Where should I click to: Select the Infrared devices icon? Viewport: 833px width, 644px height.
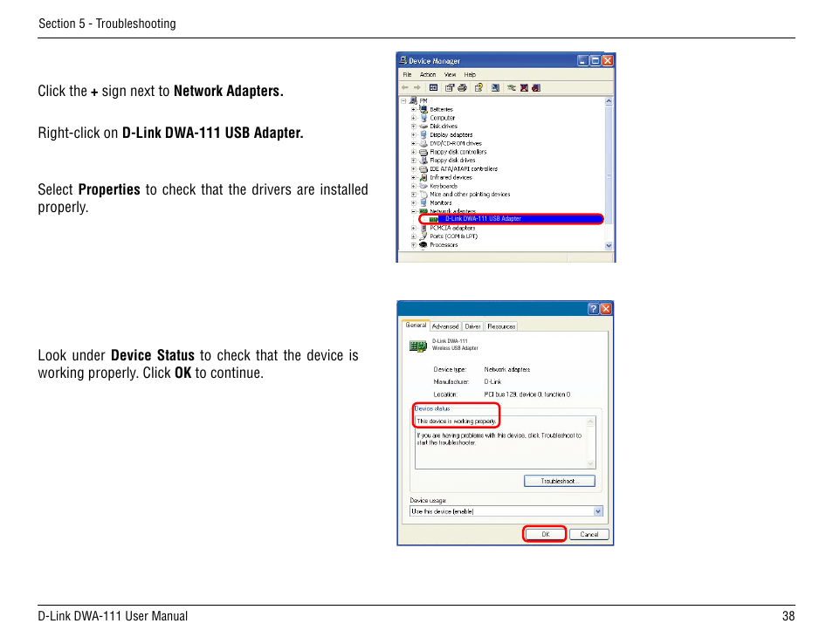pyautogui.click(x=423, y=177)
